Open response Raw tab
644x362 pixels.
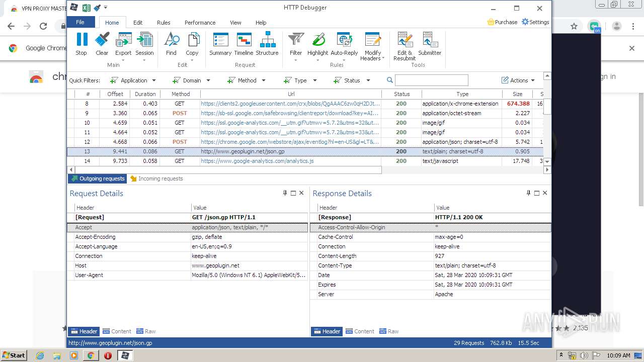point(389,331)
